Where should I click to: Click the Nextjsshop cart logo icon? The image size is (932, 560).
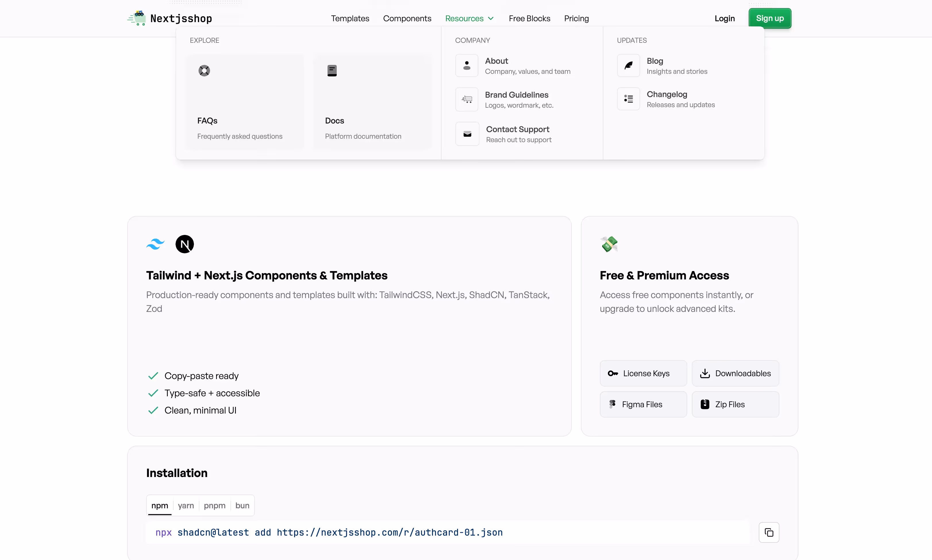click(137, 18)
